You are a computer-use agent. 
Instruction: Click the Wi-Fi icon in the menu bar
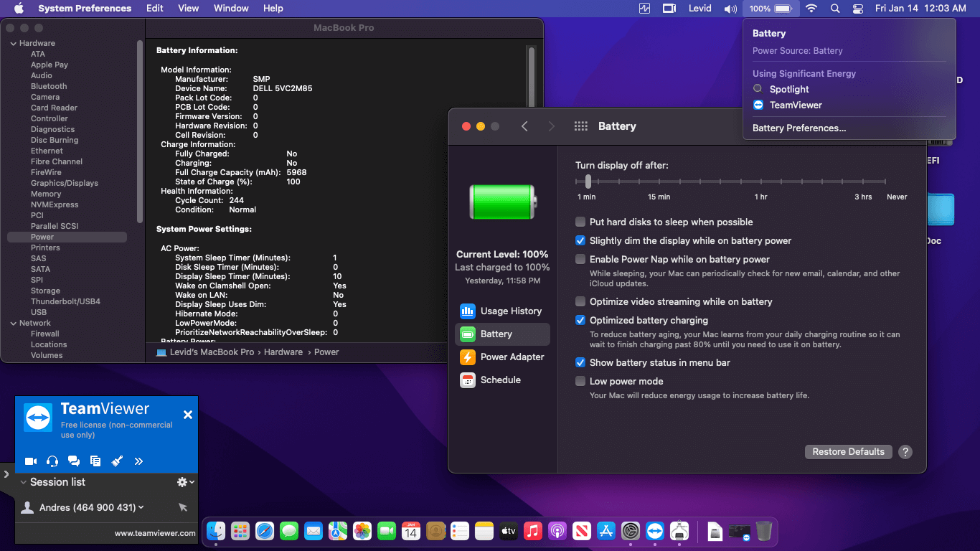811,9
